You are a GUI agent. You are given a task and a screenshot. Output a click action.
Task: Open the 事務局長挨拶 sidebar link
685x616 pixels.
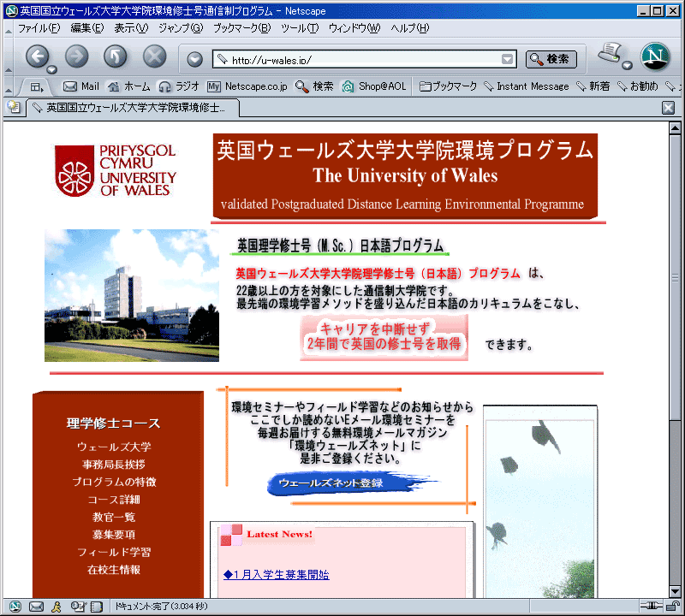(x=114, y=464)
